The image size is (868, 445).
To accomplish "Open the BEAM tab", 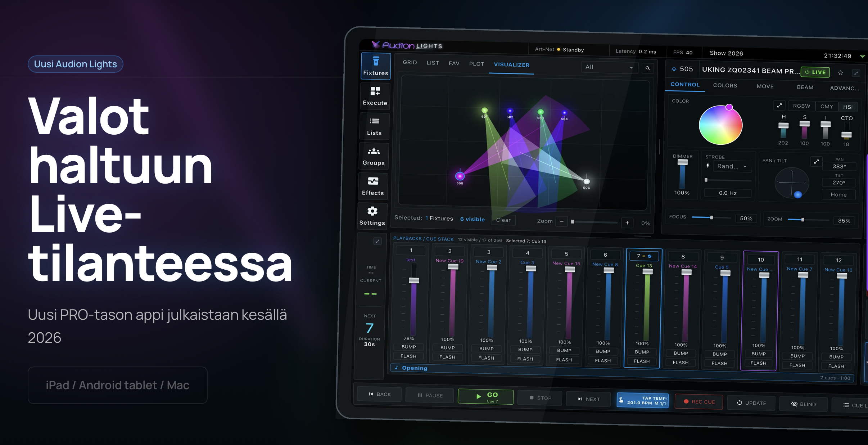I will [805, 87].
